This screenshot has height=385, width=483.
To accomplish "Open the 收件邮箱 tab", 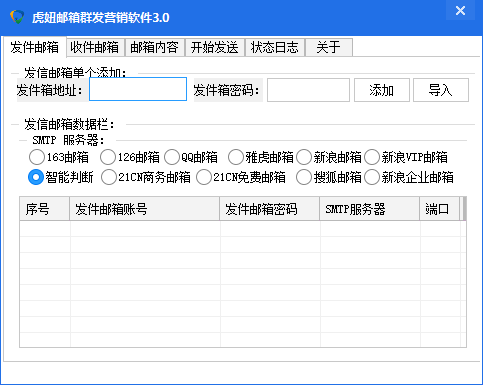I will click(95, 47).
